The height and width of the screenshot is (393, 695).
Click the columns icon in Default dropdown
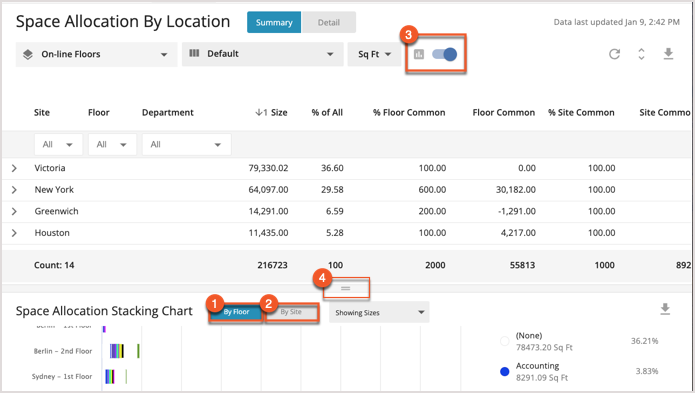(x=194, y=53)
